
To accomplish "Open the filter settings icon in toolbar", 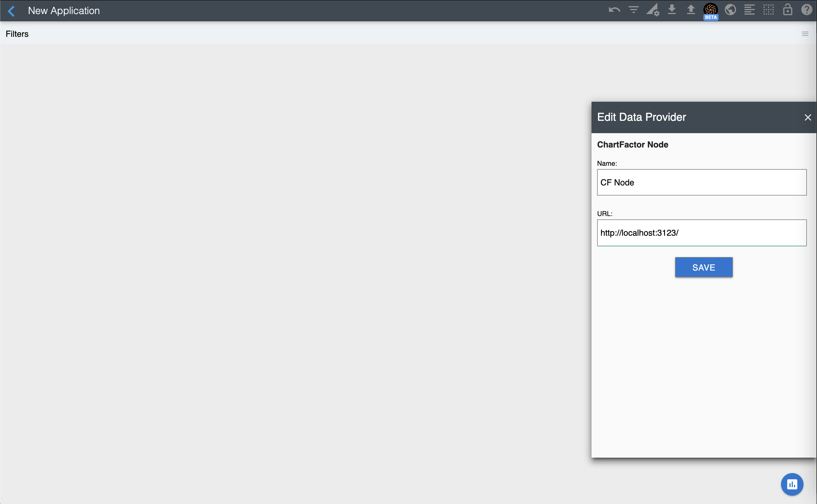I will tap(634, 10).
